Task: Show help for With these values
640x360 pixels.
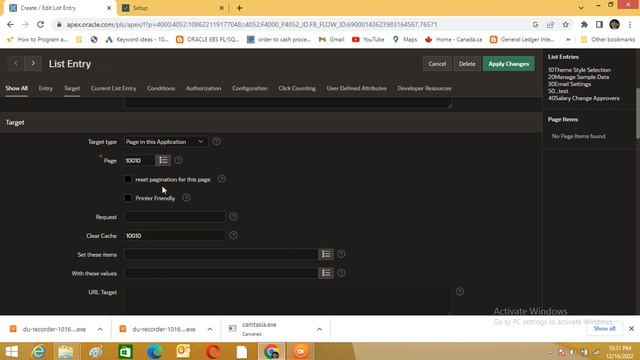Action: point(341,273)
